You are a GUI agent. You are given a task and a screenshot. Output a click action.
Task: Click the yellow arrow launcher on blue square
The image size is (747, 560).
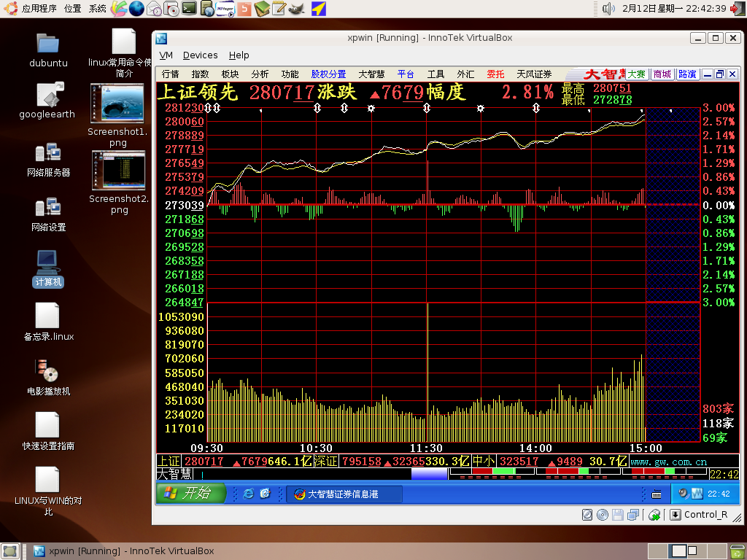tap(318, 8)
